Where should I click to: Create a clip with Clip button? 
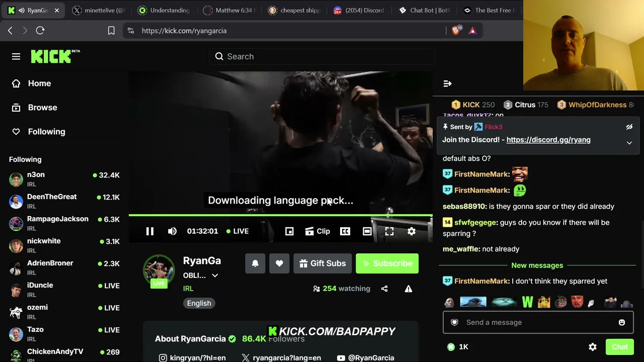[317, 231]
